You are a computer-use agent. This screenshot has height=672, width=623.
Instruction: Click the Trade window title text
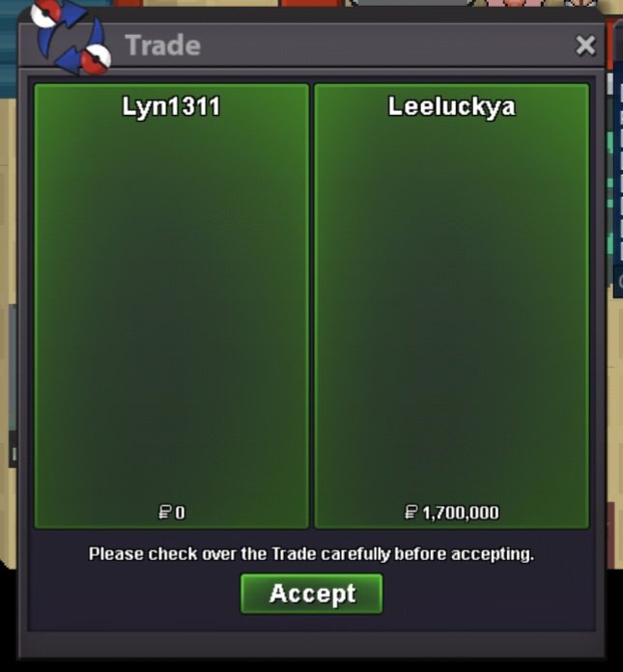[x=162, y=45]
